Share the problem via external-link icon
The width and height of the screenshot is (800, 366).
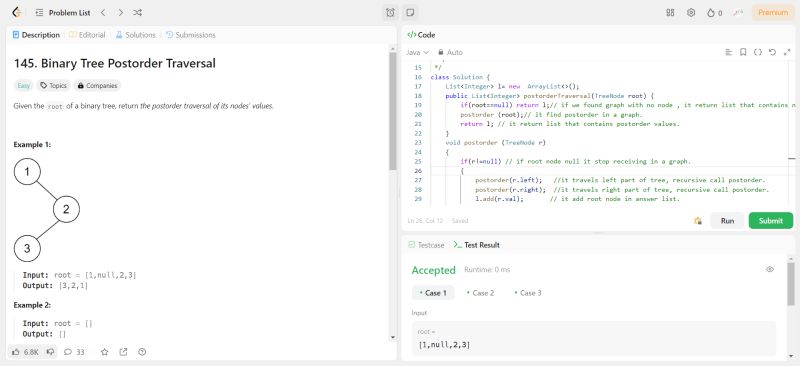(x=123, y=352)
